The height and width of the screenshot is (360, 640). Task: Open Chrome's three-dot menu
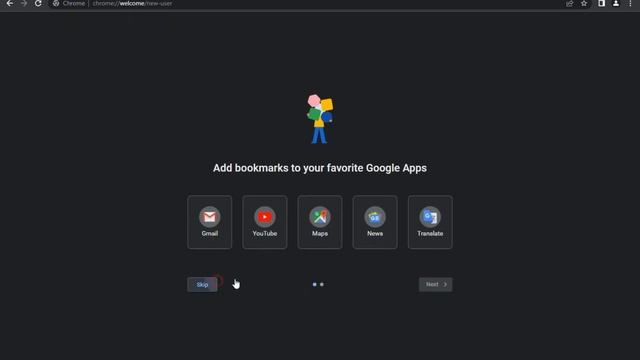tap(630, 3)
